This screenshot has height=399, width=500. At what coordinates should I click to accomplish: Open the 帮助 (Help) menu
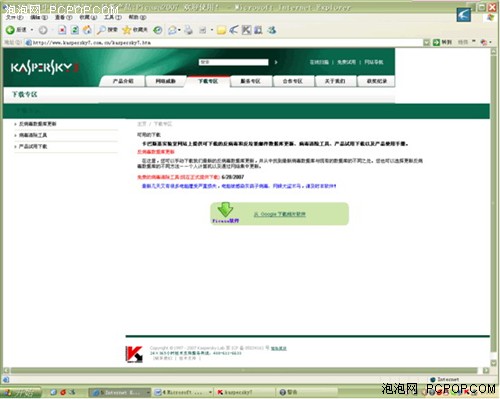tap(137, 17)
